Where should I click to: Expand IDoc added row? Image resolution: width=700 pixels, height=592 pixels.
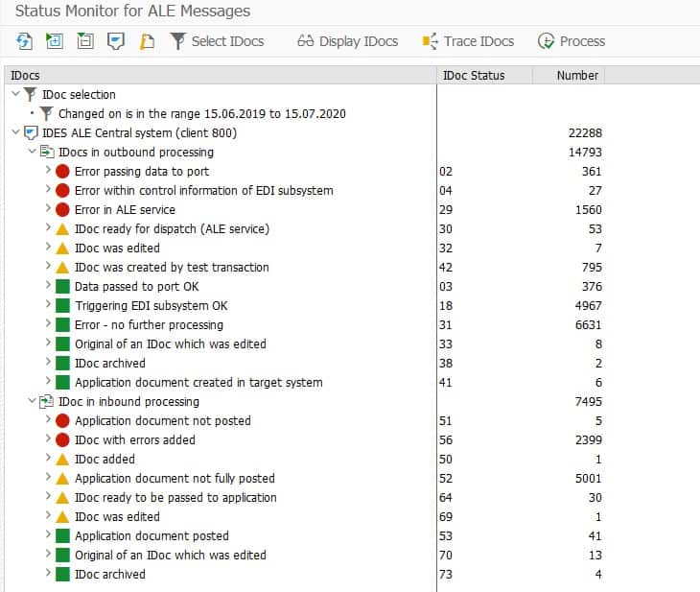(x=48, y=459)
